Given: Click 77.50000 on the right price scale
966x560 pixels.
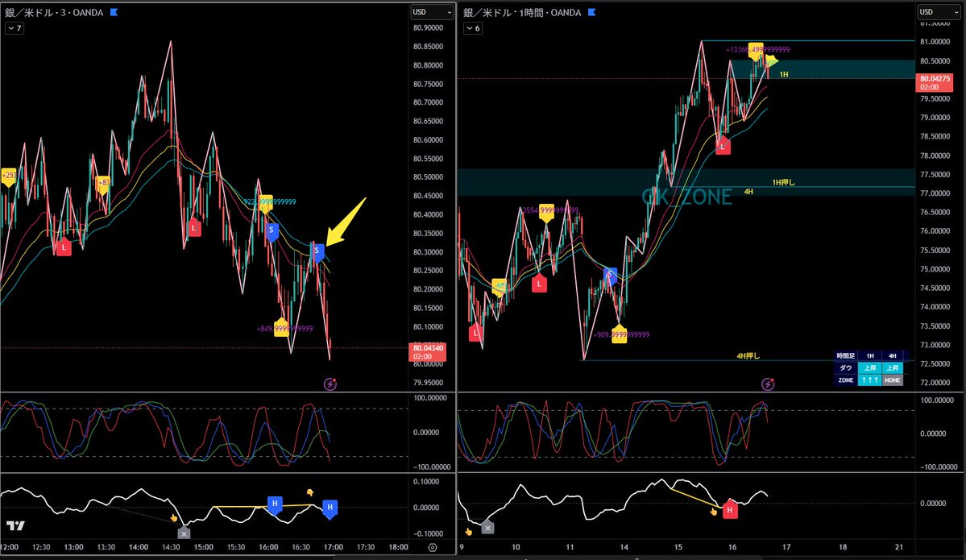Looking at the screenshot, I should tap(935, 174).
